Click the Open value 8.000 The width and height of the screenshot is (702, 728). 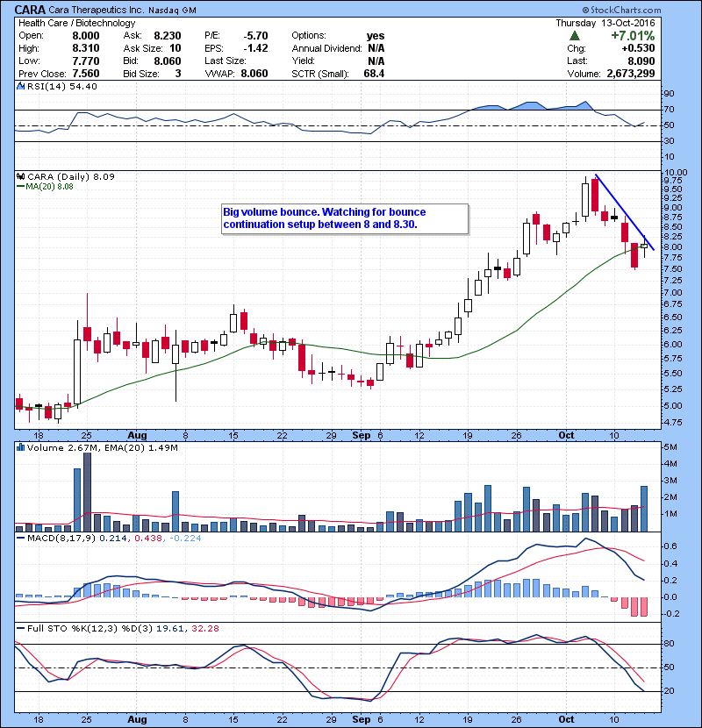coord(86,36)
